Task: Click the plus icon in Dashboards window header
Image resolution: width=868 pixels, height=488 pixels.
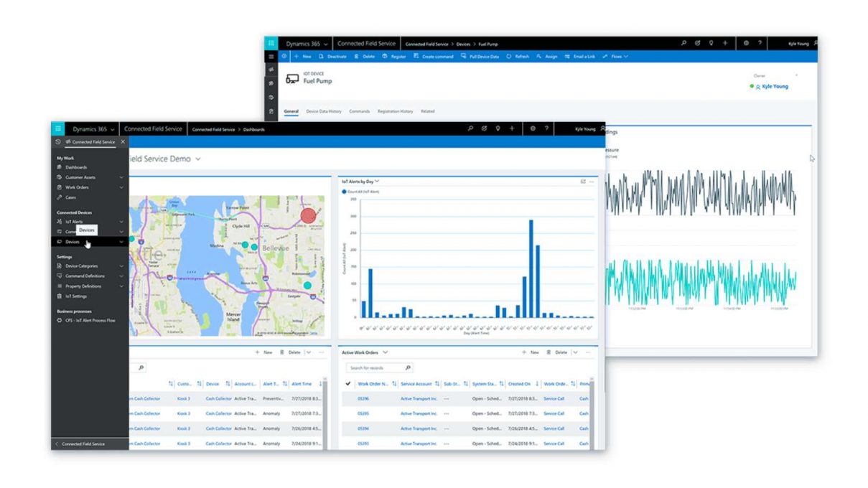Action: [512, 129]
